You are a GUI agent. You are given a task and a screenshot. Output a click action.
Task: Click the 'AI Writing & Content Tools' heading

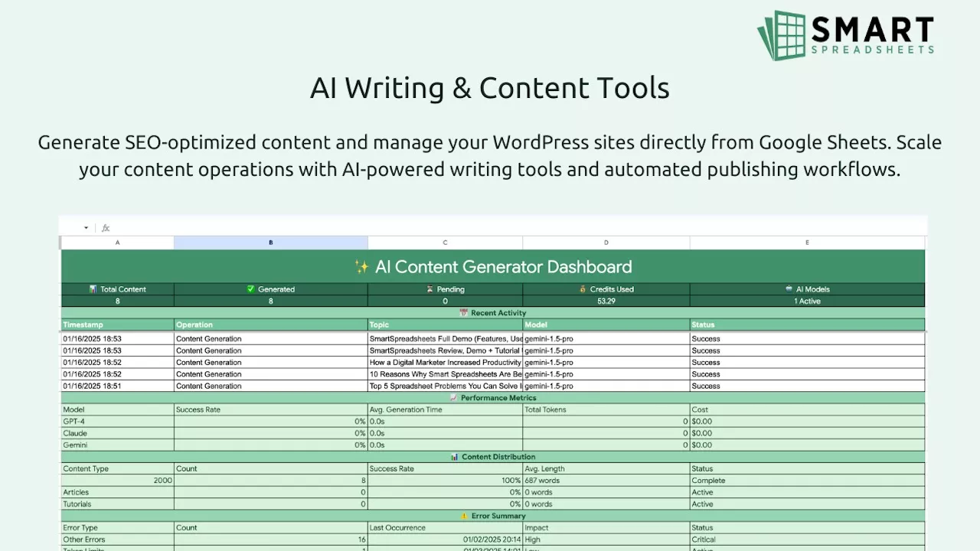tap(490, 88)
